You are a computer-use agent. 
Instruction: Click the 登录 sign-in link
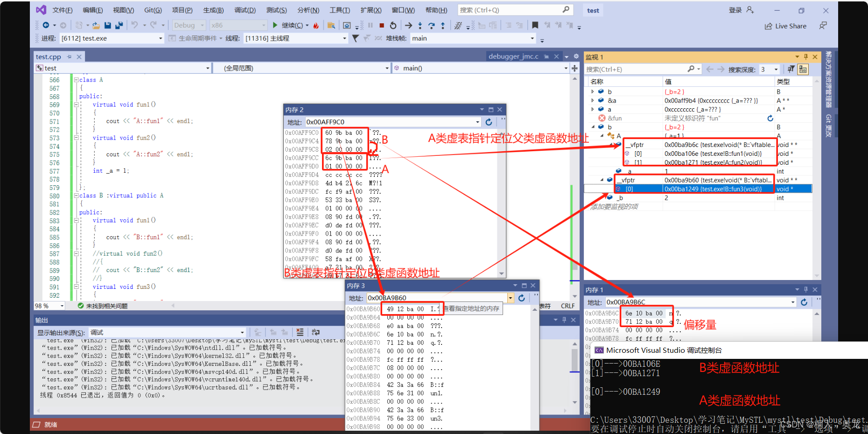tap(735, 10)
